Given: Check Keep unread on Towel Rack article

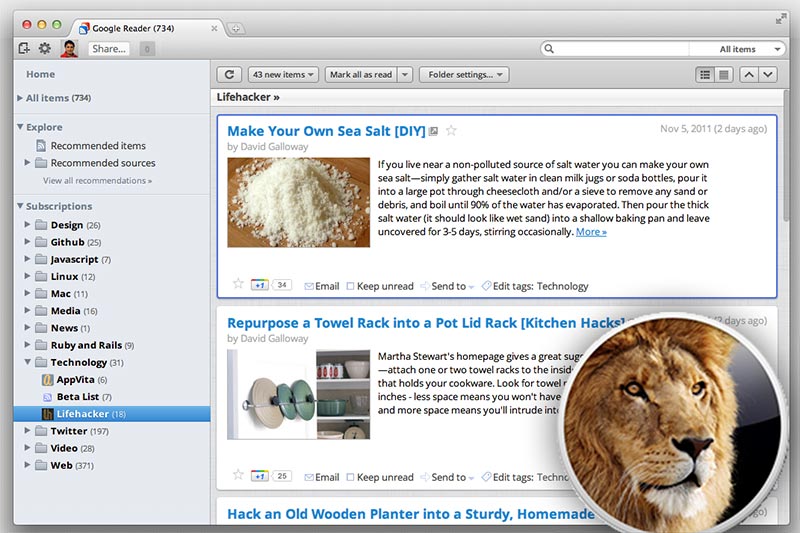Looking at the screenshot, I should 350,477.
